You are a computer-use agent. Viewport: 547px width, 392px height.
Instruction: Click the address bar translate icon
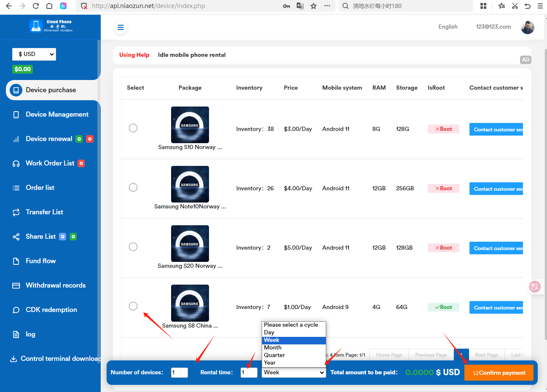300,6
